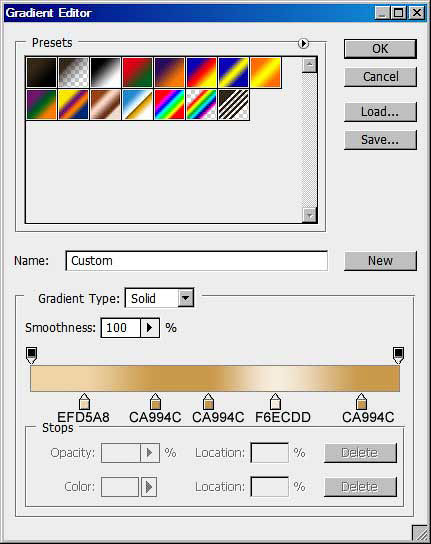Close the Gradient Editor window

coord(417,13)
